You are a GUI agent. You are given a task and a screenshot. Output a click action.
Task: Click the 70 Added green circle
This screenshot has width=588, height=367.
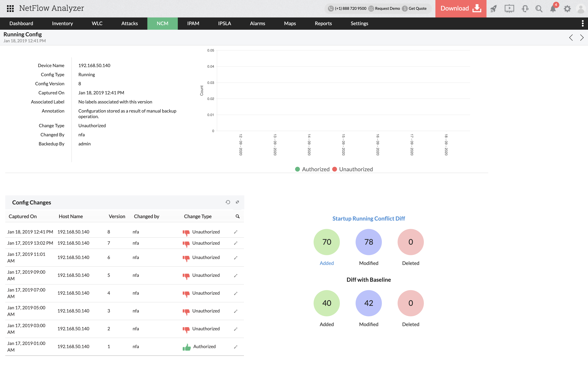click(327, 242)
